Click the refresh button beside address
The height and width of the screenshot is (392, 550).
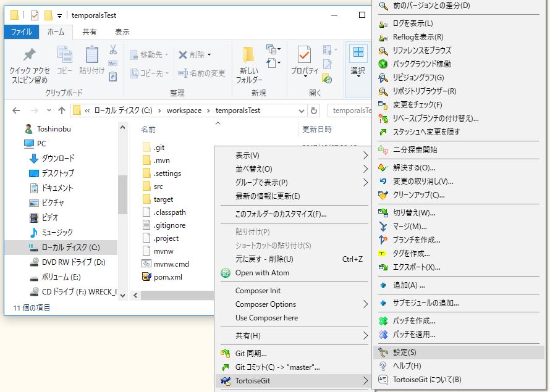click(x=314, y=111)
